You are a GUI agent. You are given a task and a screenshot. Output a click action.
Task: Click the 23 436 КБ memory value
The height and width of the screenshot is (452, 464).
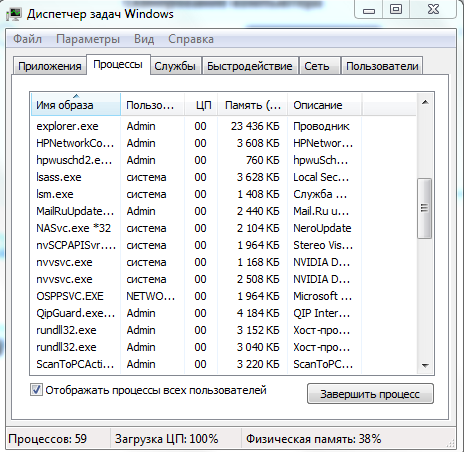(255, 126)
